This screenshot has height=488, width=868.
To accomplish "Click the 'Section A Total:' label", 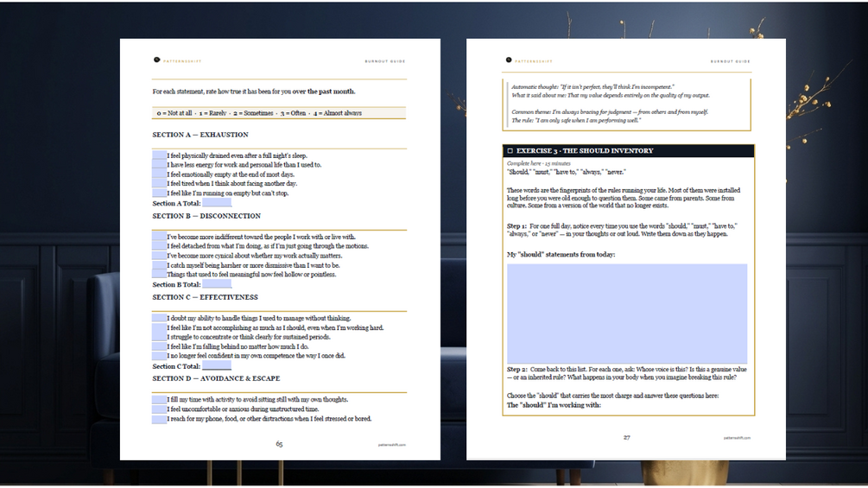I will tap(176, 203).
